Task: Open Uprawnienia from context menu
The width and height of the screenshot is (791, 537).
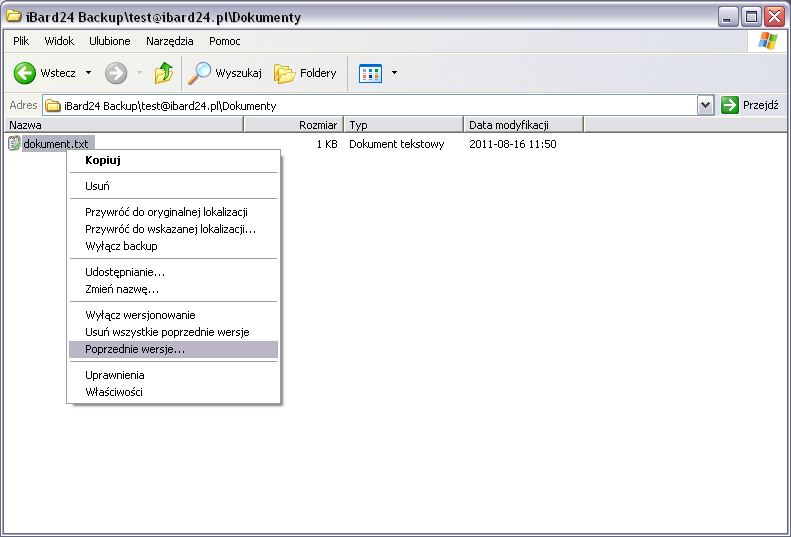Action: pyautogui.click(x=174, y=375)
